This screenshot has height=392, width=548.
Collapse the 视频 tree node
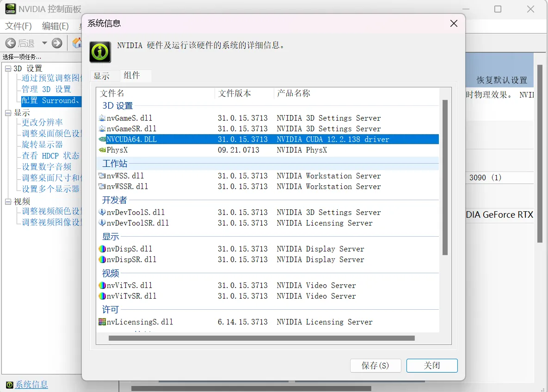8,202
